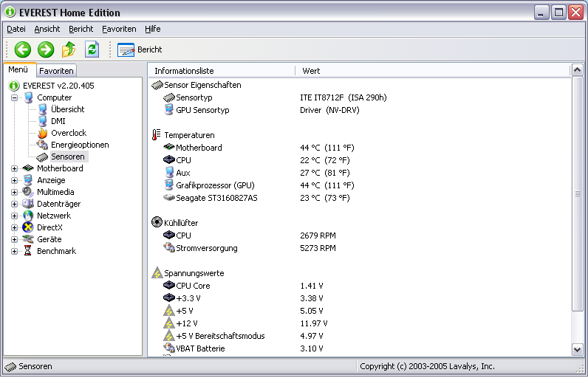Click the Datenträger drive icon in tree
Screen dimensions: 588x378
coord(28,204)
